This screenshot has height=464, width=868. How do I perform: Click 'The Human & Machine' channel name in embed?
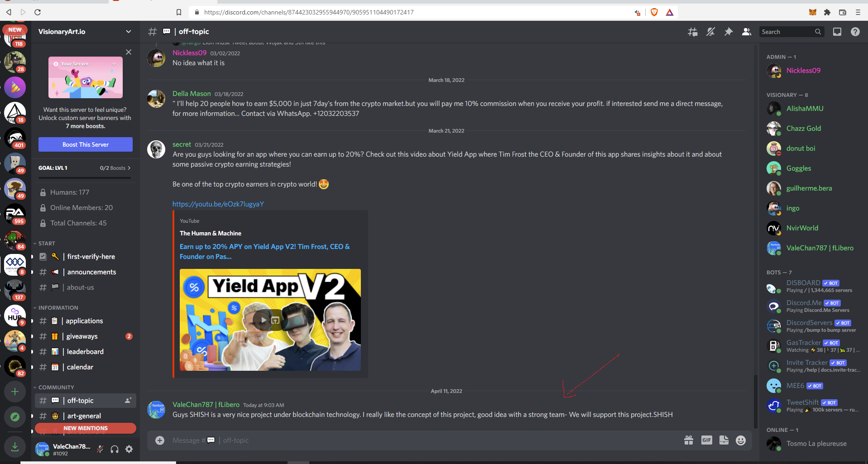211,234
